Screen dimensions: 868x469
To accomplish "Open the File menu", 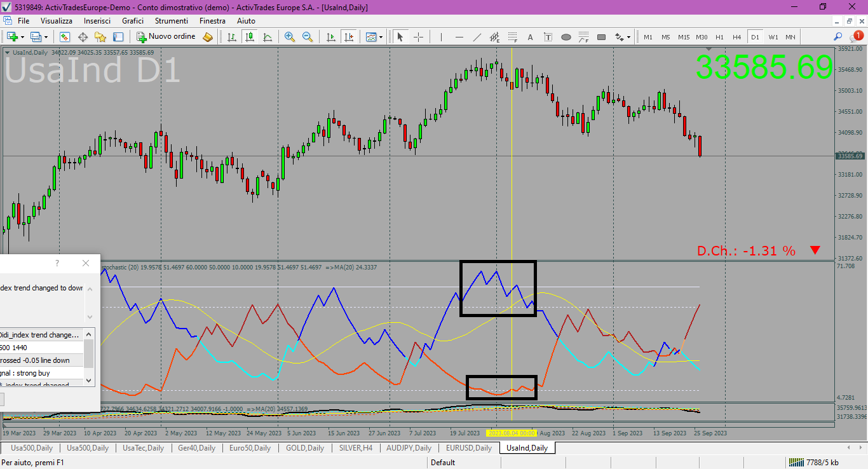I will pyautogui.click(x=24, y=21).
